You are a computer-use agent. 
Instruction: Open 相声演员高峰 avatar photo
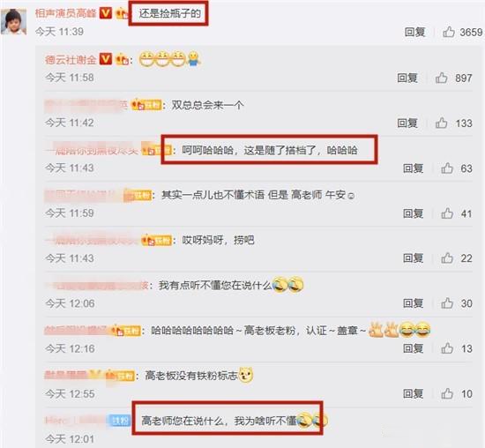click(x=13, y=21)
